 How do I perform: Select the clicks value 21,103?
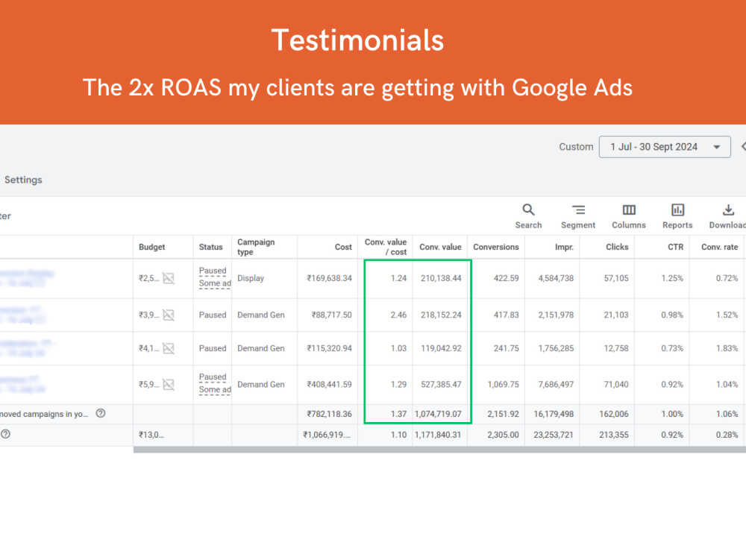pyautogui.click(x=616, y=315)
